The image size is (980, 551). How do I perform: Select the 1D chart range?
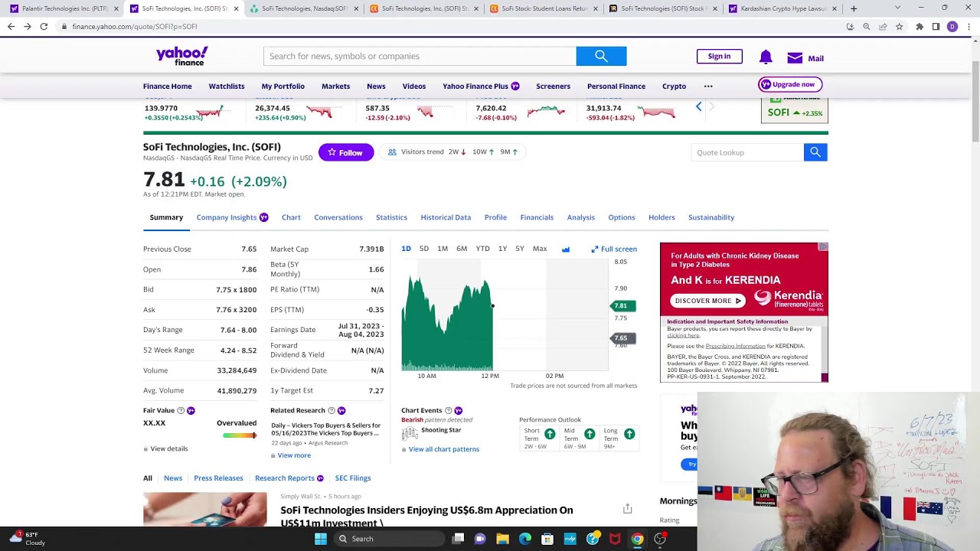[406, 249]
